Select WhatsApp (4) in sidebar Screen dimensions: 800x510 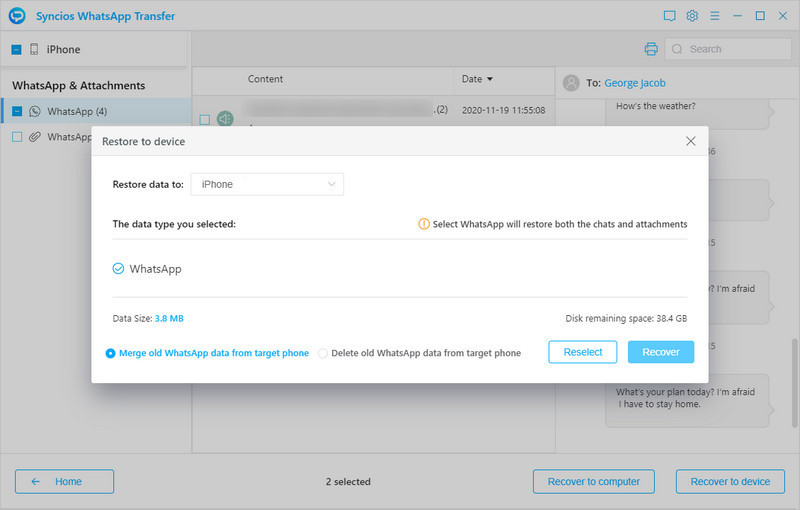point(96,111)
